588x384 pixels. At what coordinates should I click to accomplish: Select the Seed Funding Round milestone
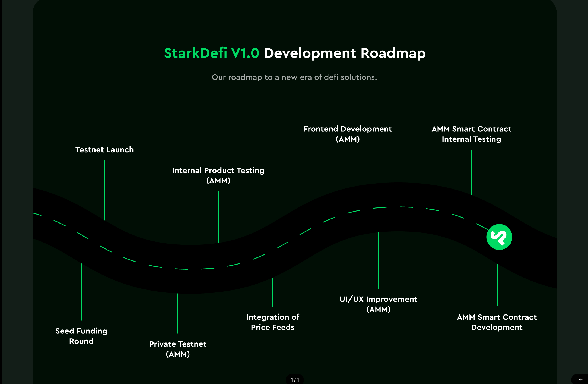click(81, 336)
